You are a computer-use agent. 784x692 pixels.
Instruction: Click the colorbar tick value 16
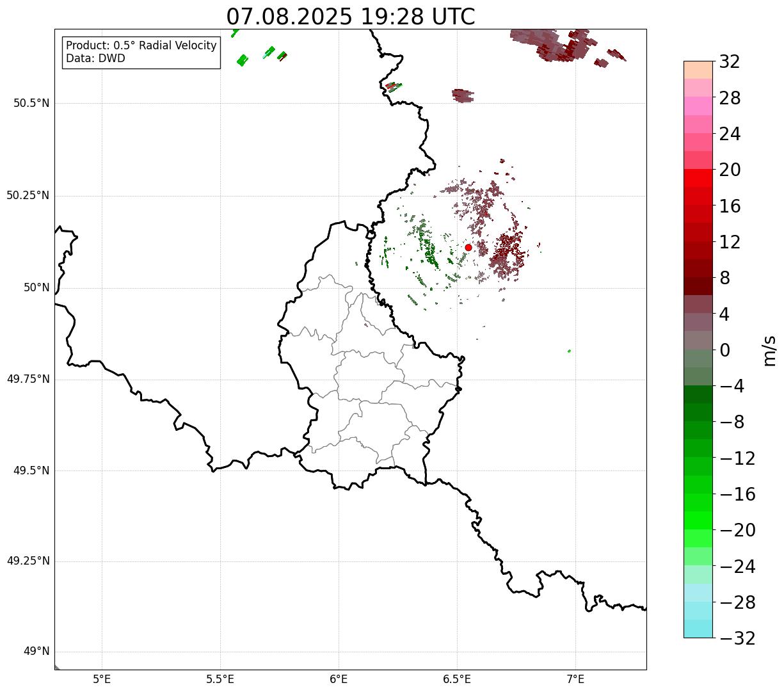coord(730,206)
